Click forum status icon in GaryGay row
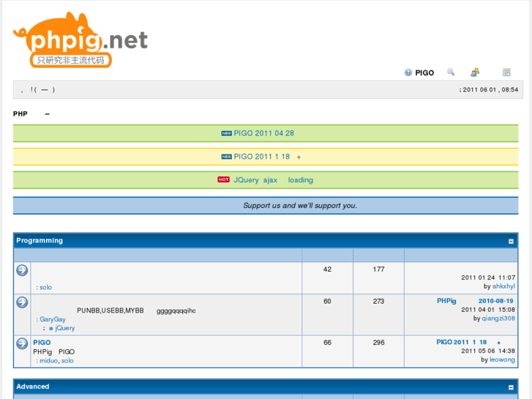532x399 pixels. coord(22,302)
